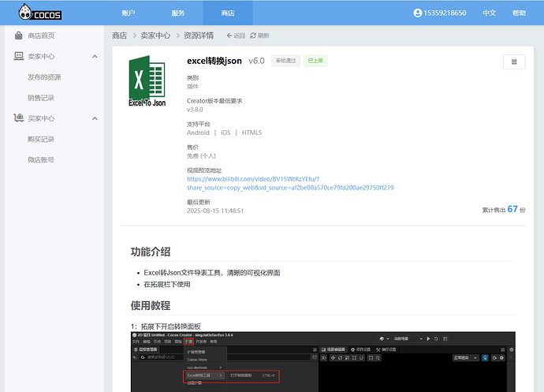Click the Excel To Json product icon
The width and height of the screenshot is (544, 392).
click(x=147, y=81)
